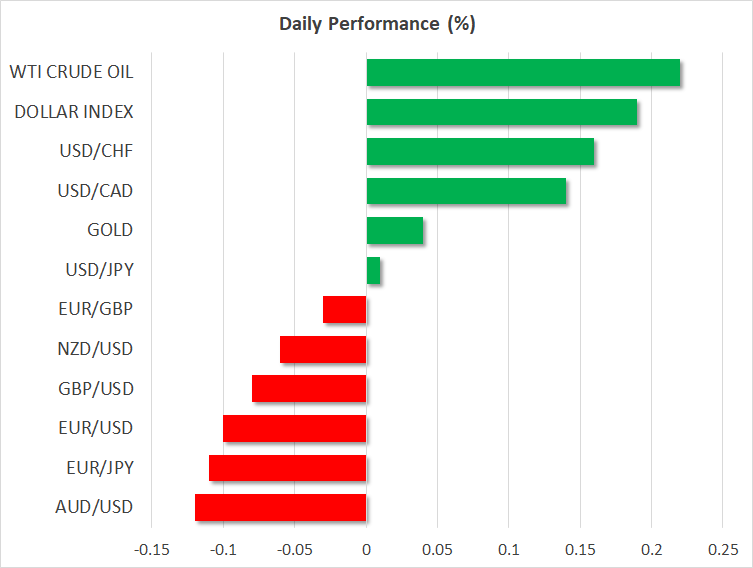
Task: Click the red AUD/USD bar
Action: pos(281,507)
